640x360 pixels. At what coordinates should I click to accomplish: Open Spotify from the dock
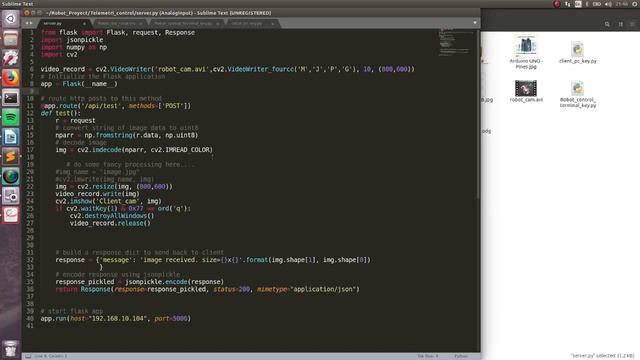[x=11, y=117]
